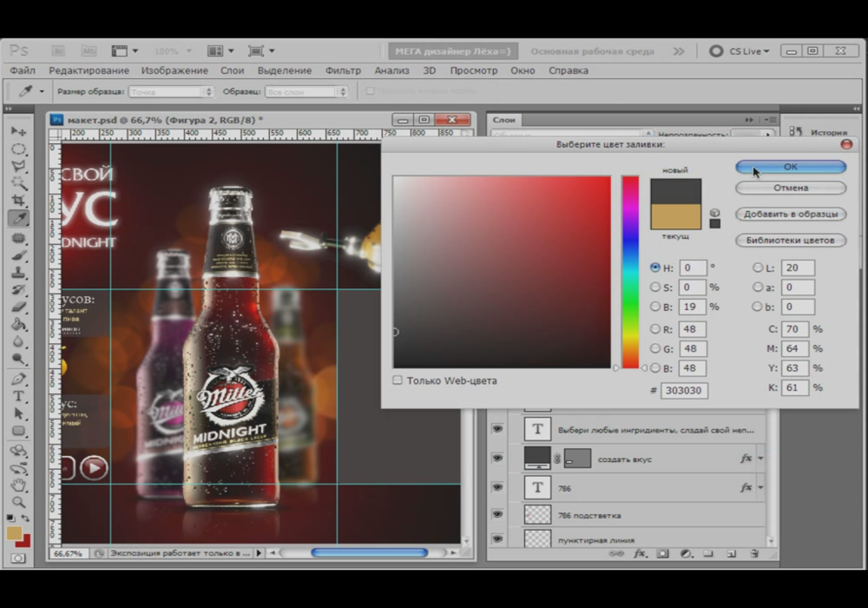Select the Crop tool

coord(18,200)
